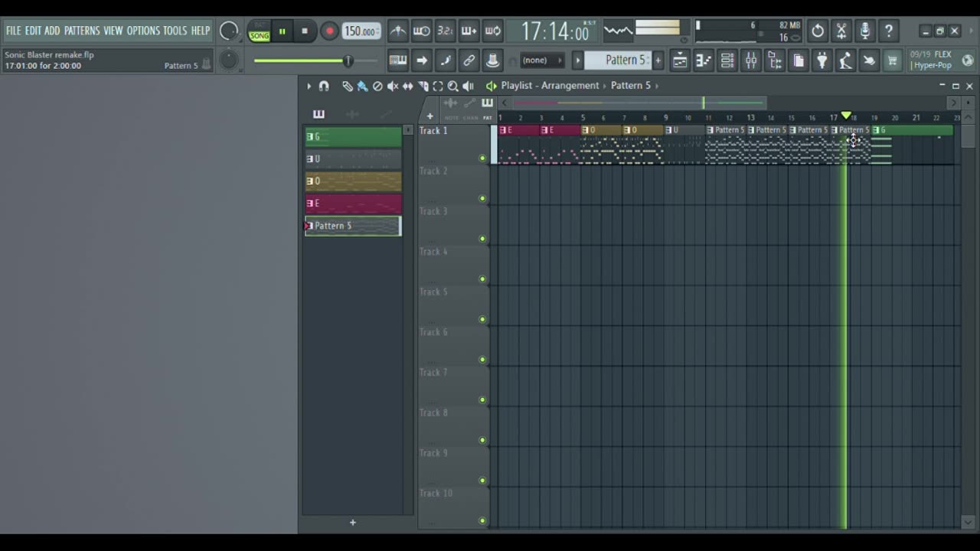Open the PATTERNS menu
Image resolution: width=980 pixels, height=551 pixels.
(82, 31)
